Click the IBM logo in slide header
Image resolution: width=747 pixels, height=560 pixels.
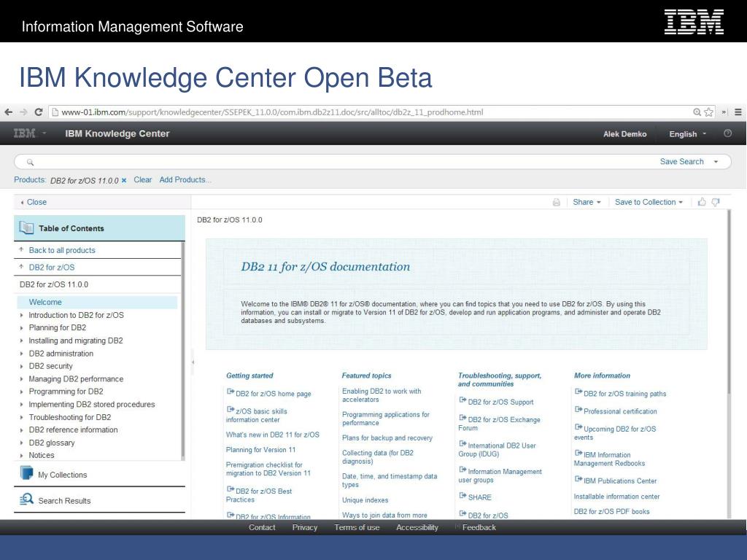click(x=694, y=21)
